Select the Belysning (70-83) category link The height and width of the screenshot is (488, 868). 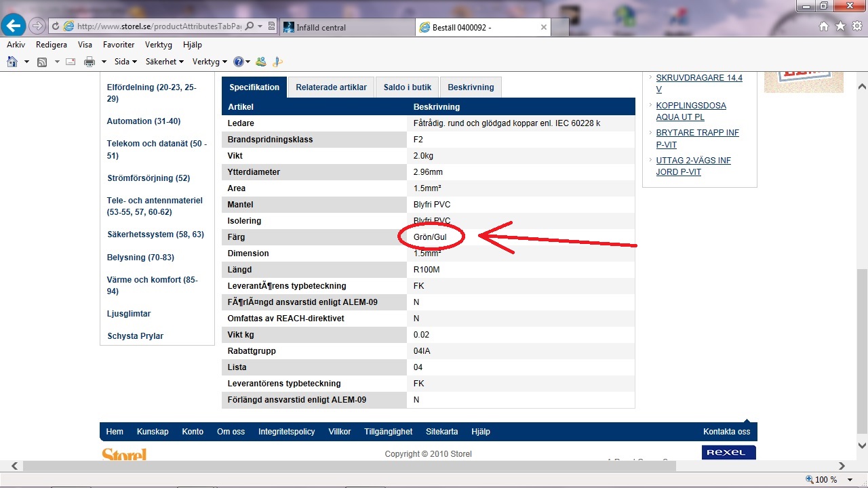[140, 258]
